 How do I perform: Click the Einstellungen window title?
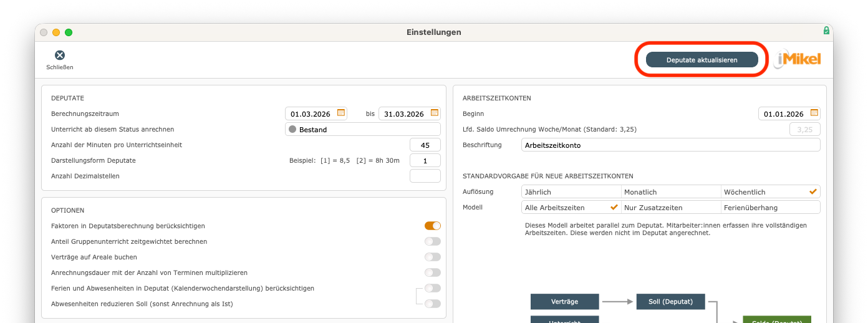click(x=434, y=32)
